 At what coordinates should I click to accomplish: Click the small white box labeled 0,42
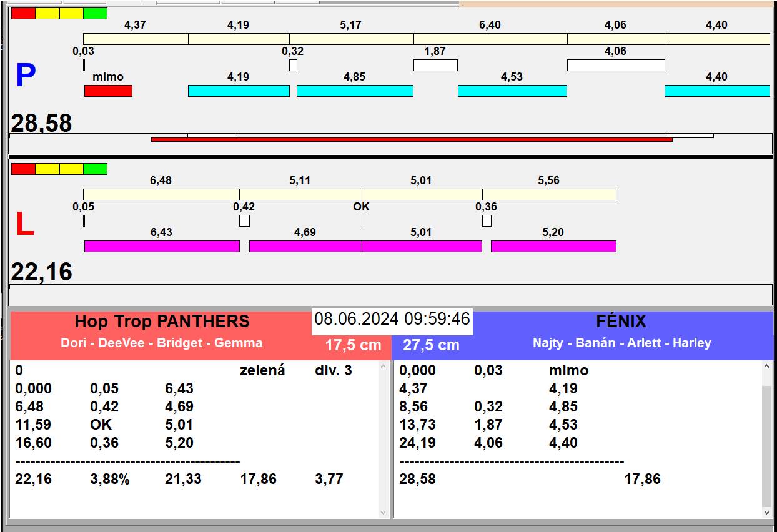(244, 220)
